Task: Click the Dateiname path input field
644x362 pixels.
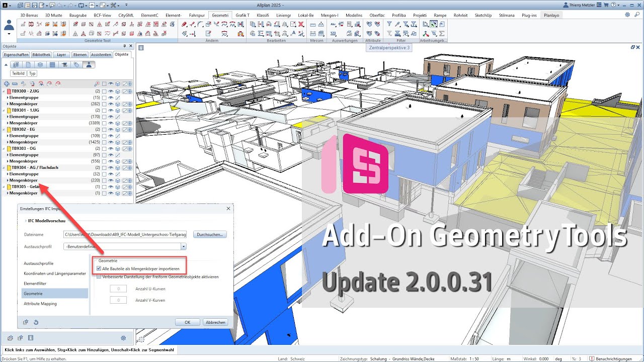Action: point(125,234)
